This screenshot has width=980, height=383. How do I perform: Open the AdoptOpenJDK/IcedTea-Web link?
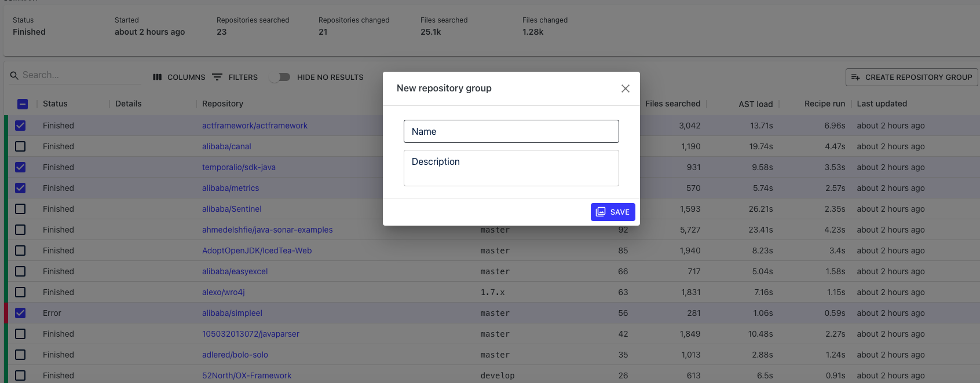[257, 251]
